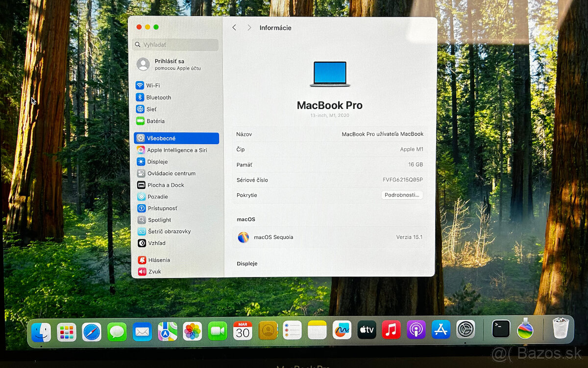588x368 pixels.
Task: Open the Trash in the Dock
Action: coord(561,329)
